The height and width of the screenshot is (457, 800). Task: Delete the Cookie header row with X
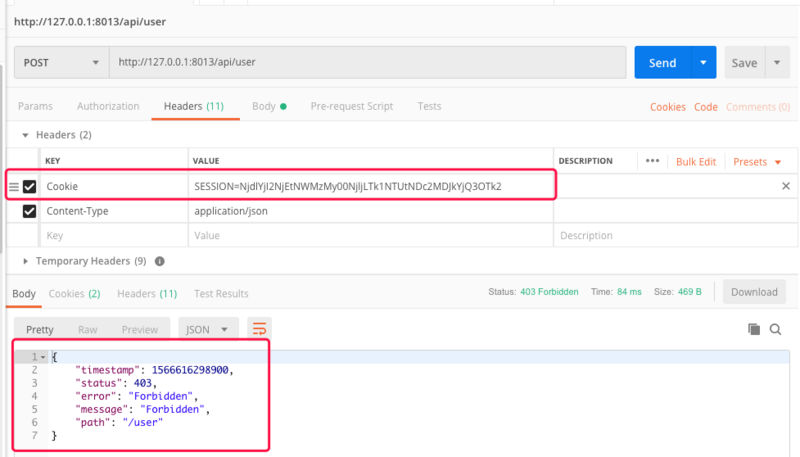coord(786,186)
